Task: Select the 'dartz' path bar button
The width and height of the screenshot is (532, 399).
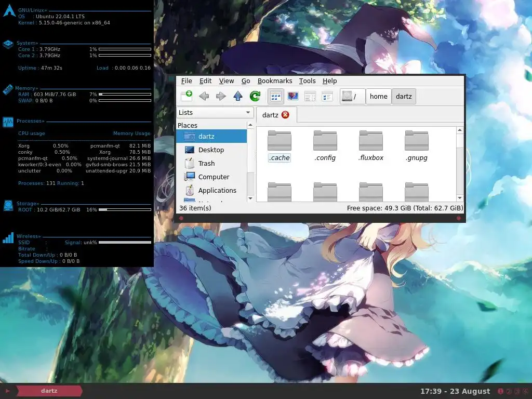Action: click(404, 96)
